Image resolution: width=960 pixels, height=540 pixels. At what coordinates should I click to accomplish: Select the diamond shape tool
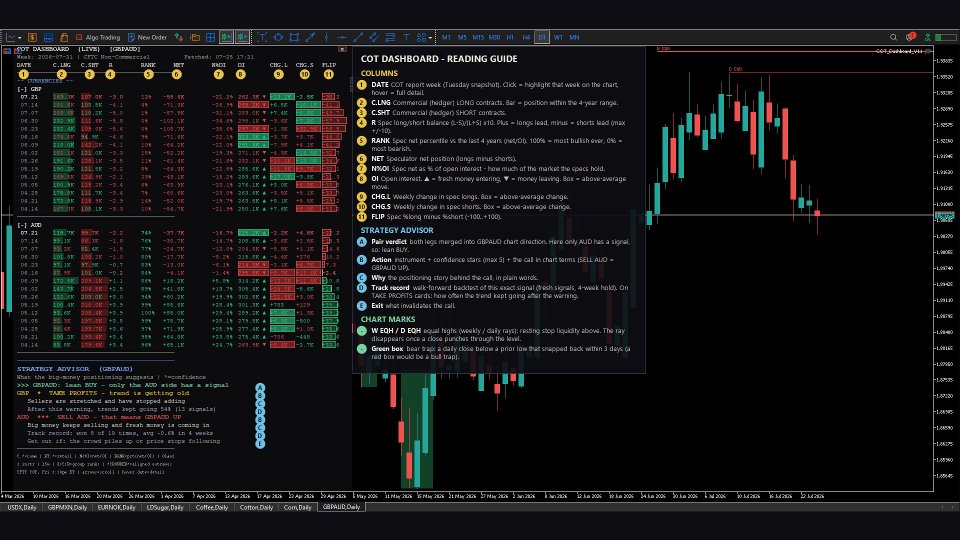[x=278, y=37]
